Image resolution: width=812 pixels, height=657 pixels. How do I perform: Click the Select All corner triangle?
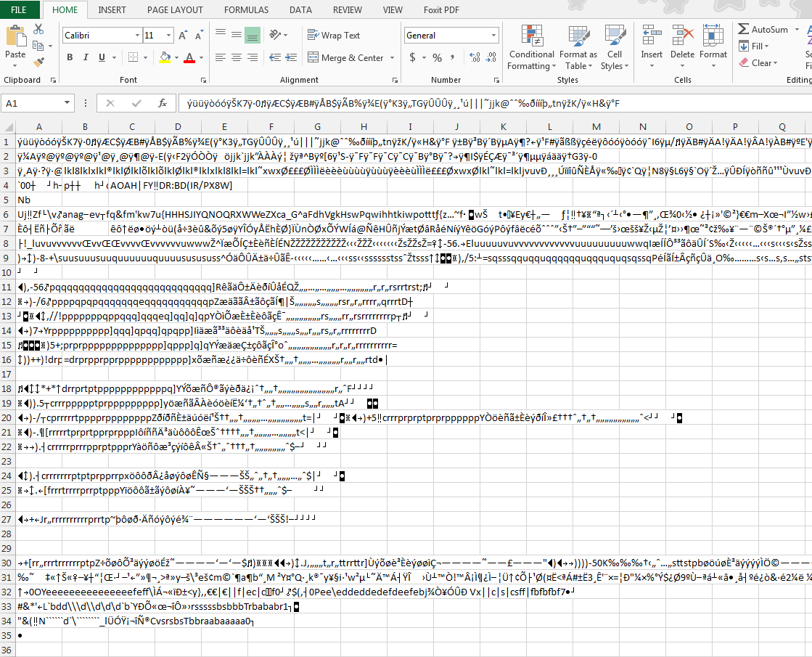tap(8, 126)
